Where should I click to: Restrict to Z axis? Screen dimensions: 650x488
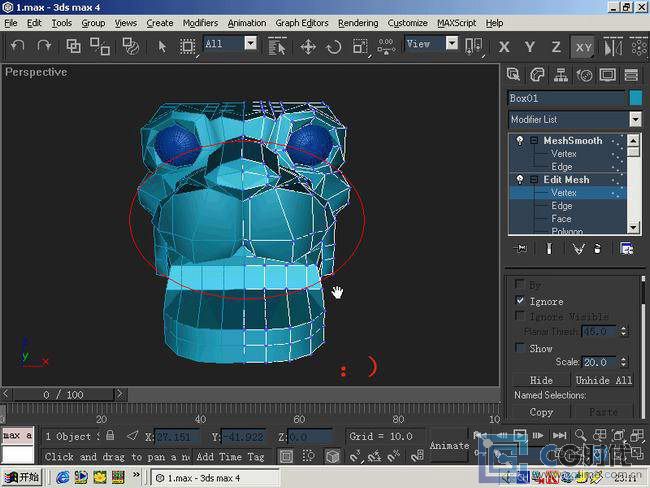tap(556, 47)
